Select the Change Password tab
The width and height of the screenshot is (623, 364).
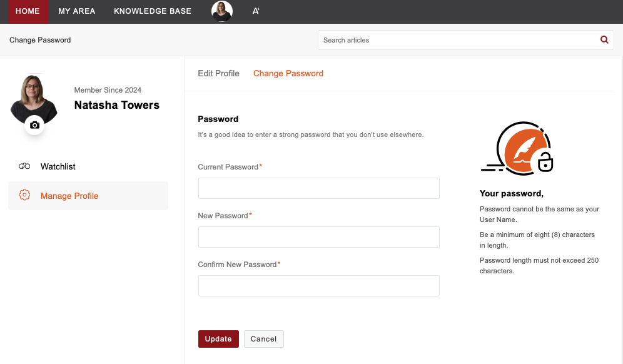tap(288, 74)
